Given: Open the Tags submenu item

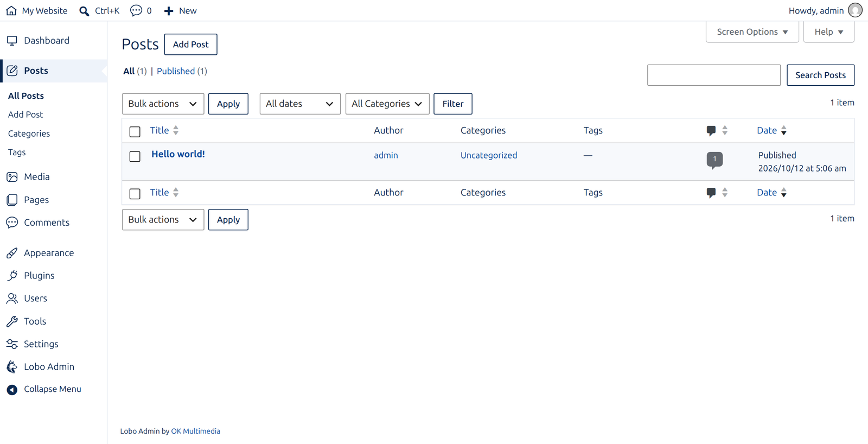Looking at the screenshot, I should 17,153.
